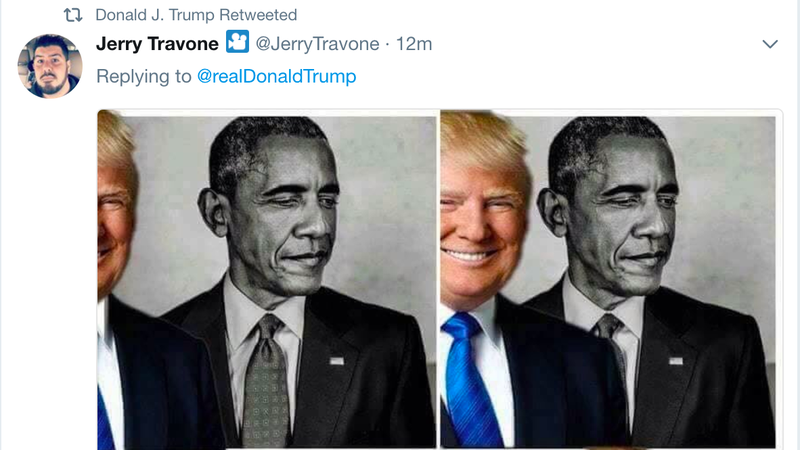800x450 pixels.
Task: Follow the @realDonaldTrump mention link
Action: click(x=277, y=77)
